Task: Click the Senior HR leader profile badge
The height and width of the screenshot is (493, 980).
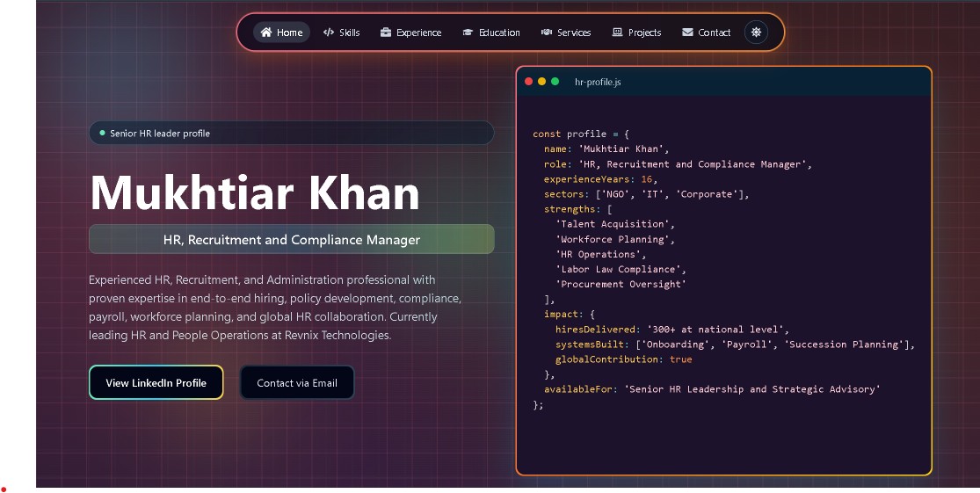Action: 291,133
